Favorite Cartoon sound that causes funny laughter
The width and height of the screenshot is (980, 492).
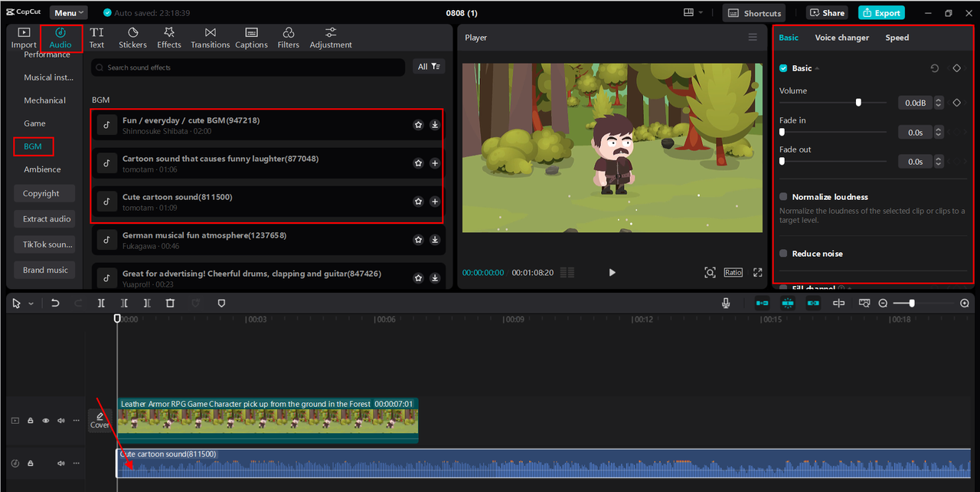[418, 163]
